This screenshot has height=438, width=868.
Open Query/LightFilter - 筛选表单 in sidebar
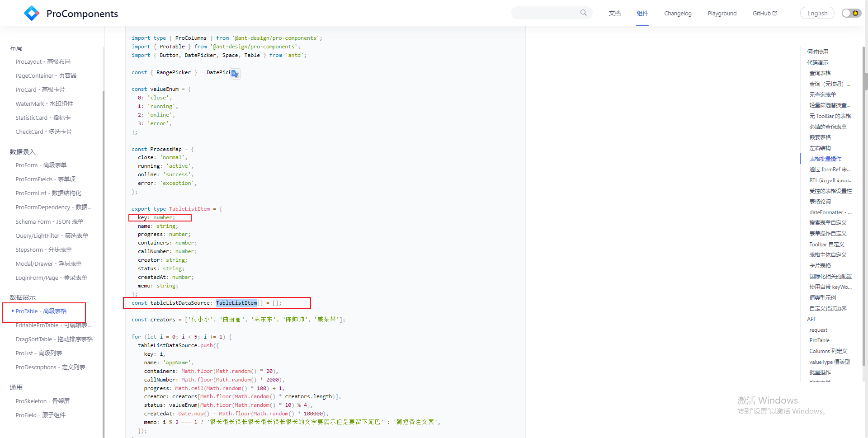coord(52,235)
